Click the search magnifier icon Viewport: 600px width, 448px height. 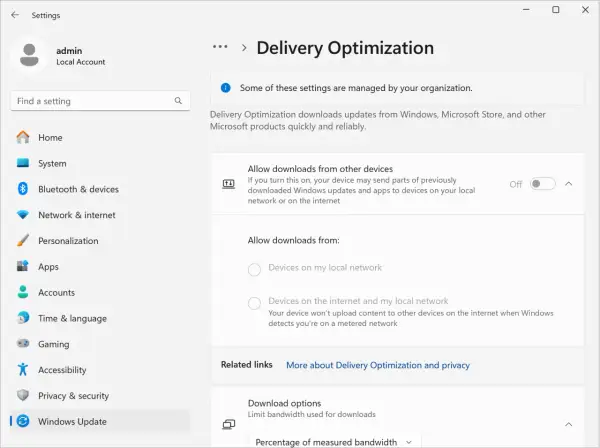178,101
